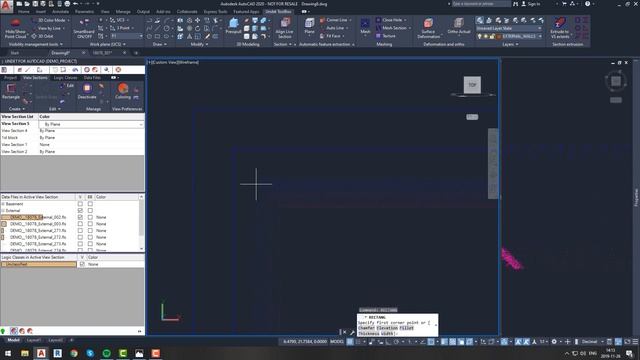Screen dimensions: 640x360
Task: Open the Home ribbon tab
Action: click(x=24, y=12)
